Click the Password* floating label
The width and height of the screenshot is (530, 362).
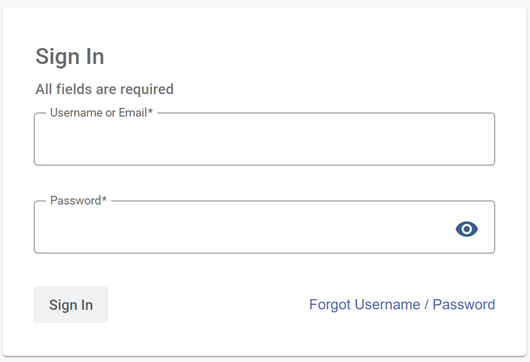coord(78,200)
